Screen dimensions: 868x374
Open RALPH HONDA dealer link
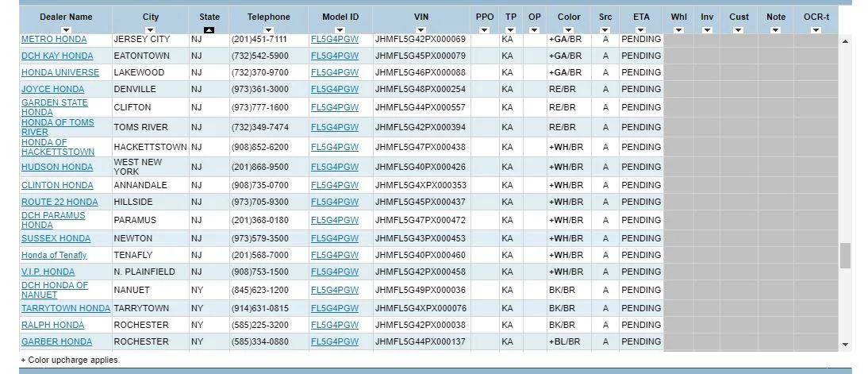[x=53, y=325]
